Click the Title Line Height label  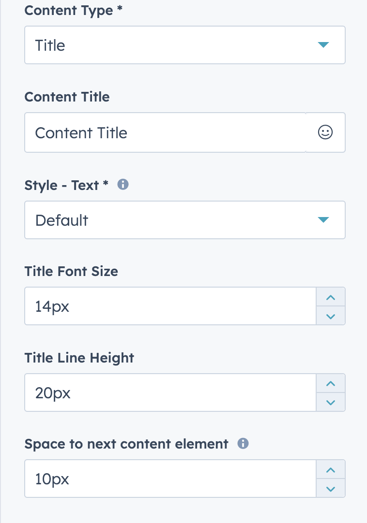pos(79,358)
